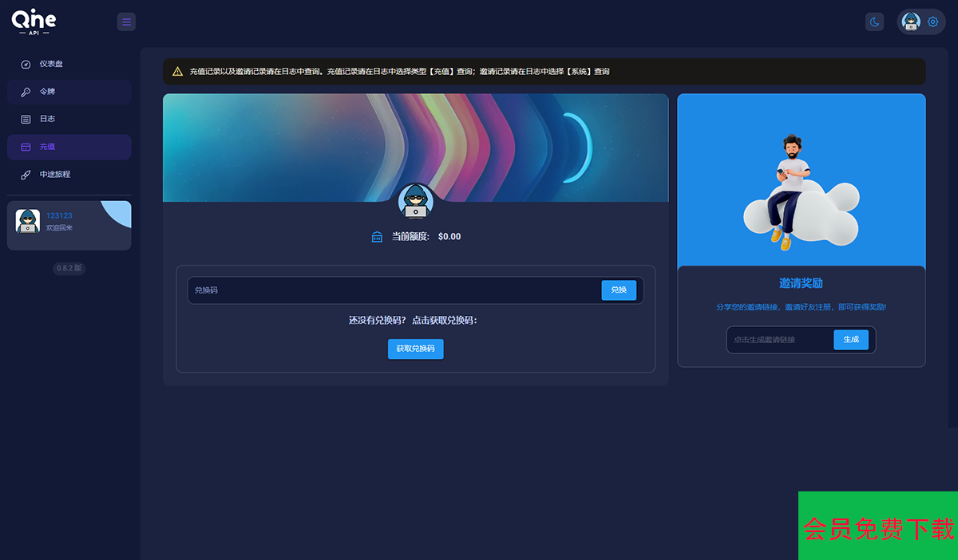The width and height of the screenshot is (958, 560).
Task: Go to 令牌 tokens page
Action: coord(47,92)
